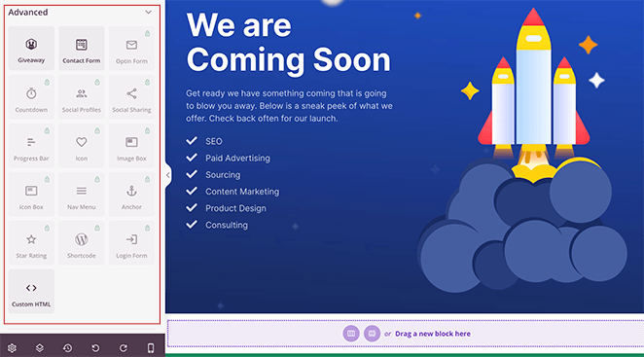This screenshot has height=357, width=644.
Task: Pick the Icon Box block
Action: coord(31,195)
